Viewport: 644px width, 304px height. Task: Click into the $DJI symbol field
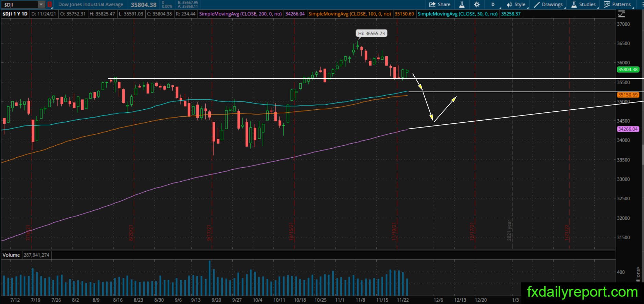[20, 4]
